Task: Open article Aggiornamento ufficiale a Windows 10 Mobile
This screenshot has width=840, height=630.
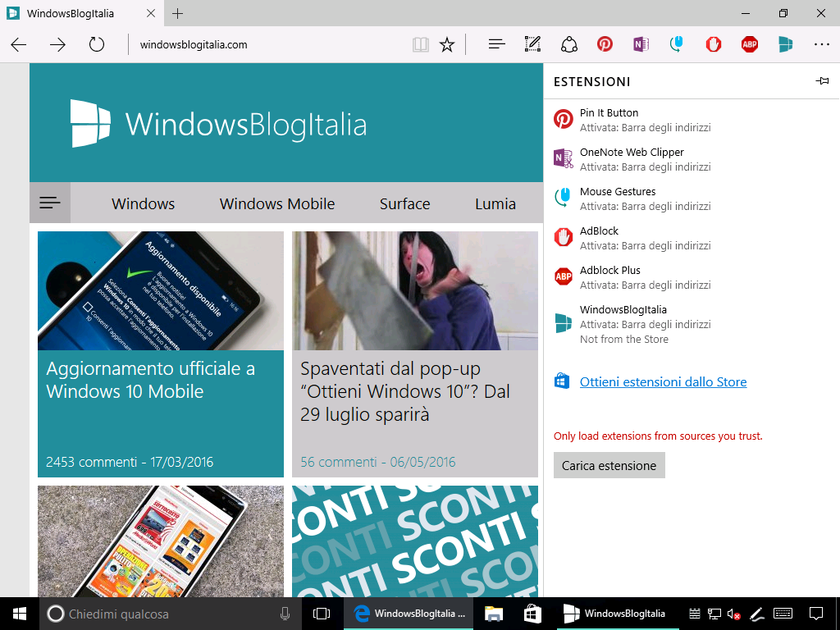Action: tap(151, 380)
